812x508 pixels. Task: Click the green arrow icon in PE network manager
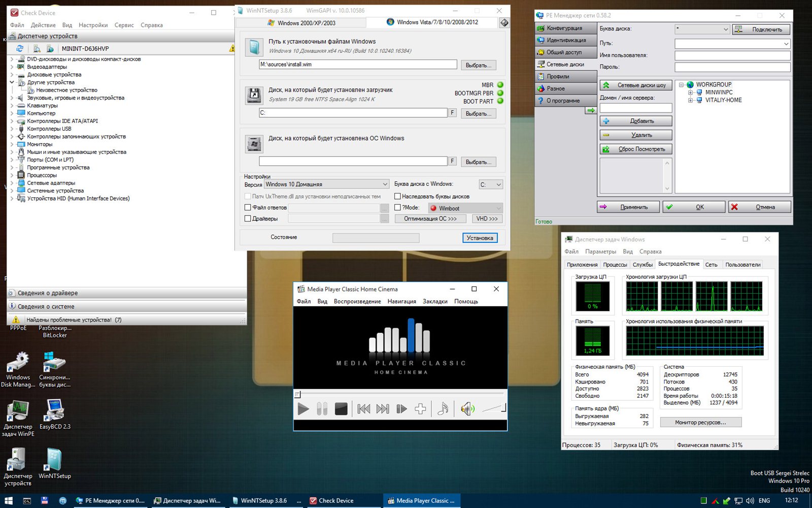pos(591,110)
